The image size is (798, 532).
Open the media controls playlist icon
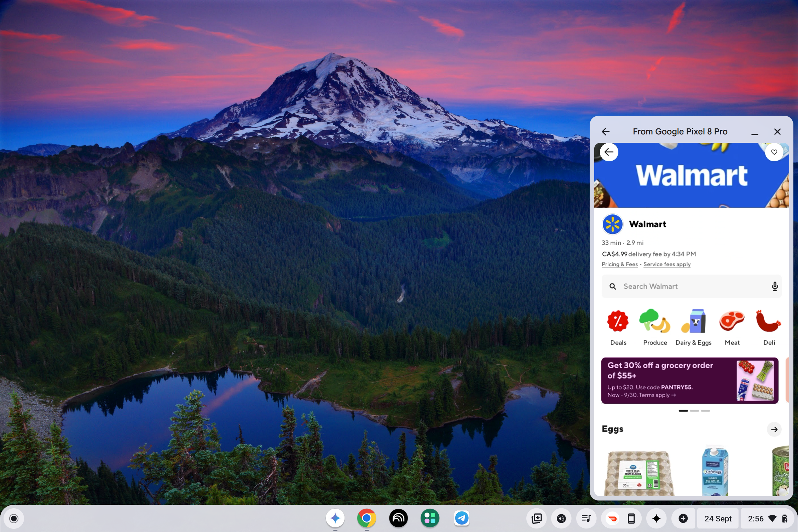point(586,519)
